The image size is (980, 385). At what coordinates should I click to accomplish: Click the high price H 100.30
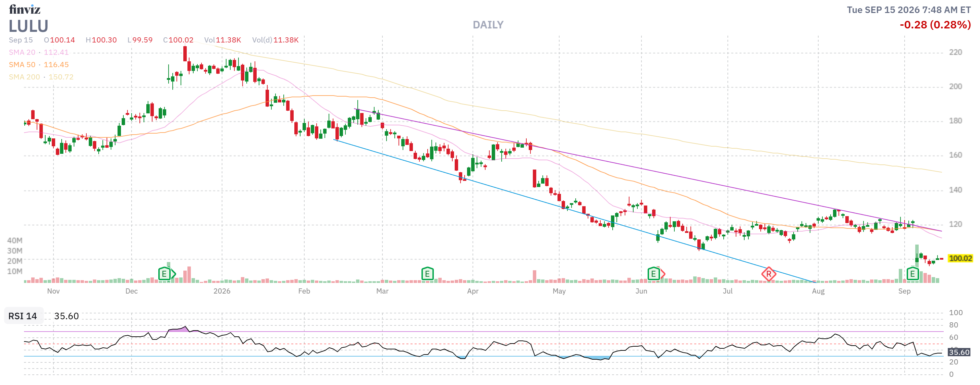coord(101,40)
